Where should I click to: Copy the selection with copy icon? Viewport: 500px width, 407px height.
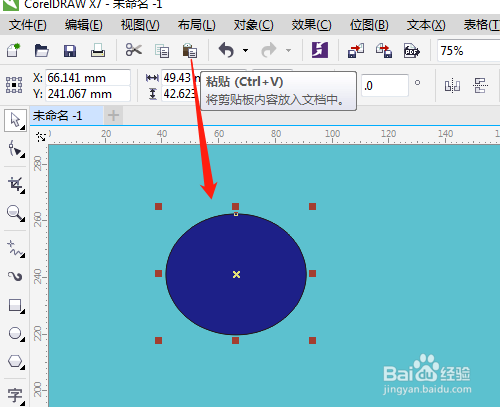[162, 51]
